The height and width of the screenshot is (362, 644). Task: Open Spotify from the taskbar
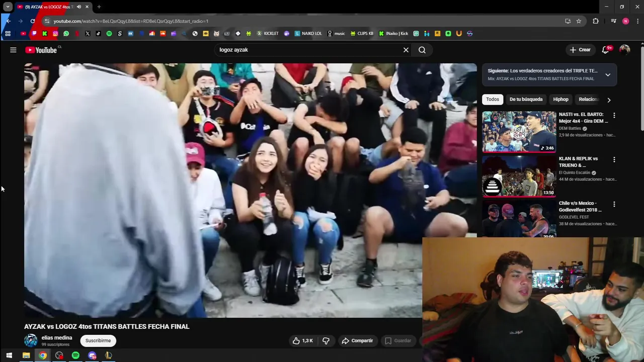(x=75, y=355)
